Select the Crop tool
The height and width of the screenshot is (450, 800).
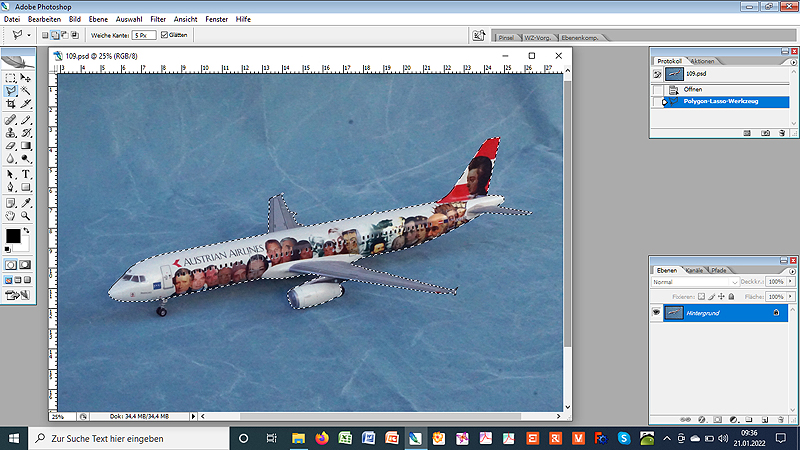(x=11, y=104)
